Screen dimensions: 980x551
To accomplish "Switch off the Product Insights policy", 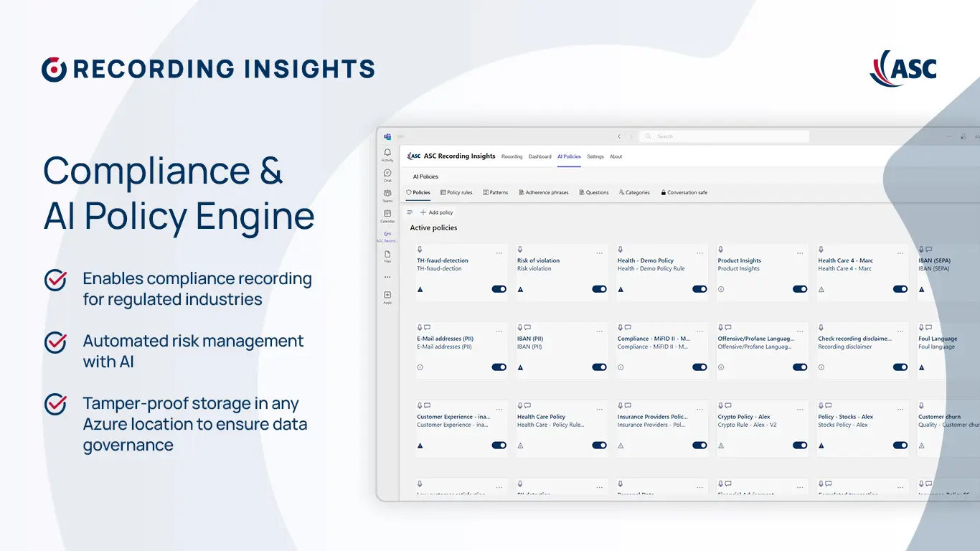I will click(800, 289).
